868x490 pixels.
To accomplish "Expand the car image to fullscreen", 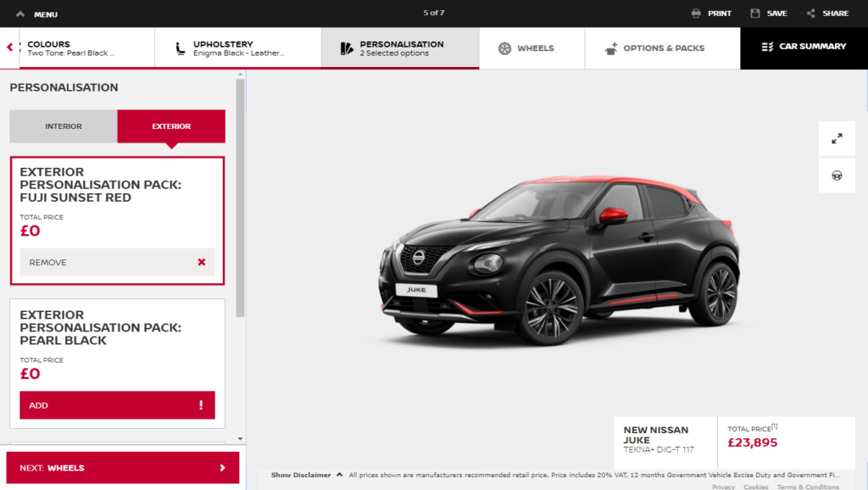I will coord(837,138).
